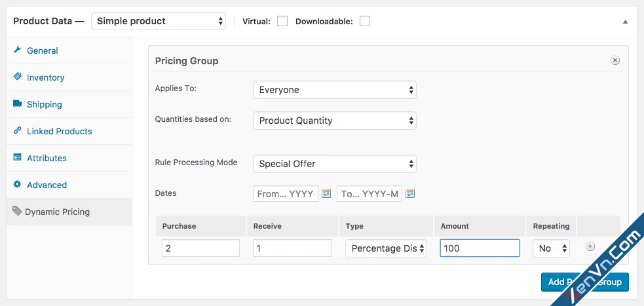The width and height of the screenshot is (644, 306).
Task: Open the Product Quantity dropdown
Action: (335, 121)
